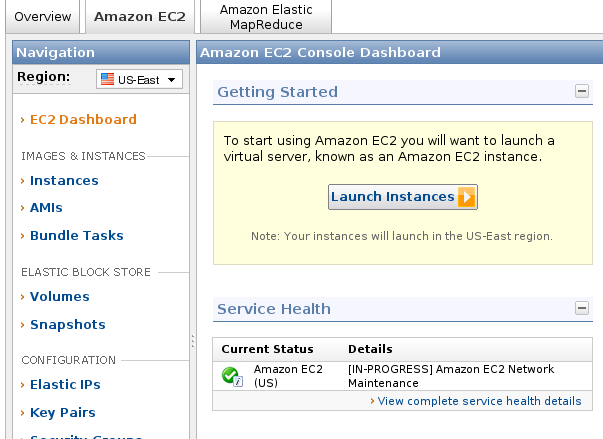Viewport: 603px width, 439px height.
Task: Click the arrow bullet beside EC2 Dashboard
Action: [x=23, y=120]
